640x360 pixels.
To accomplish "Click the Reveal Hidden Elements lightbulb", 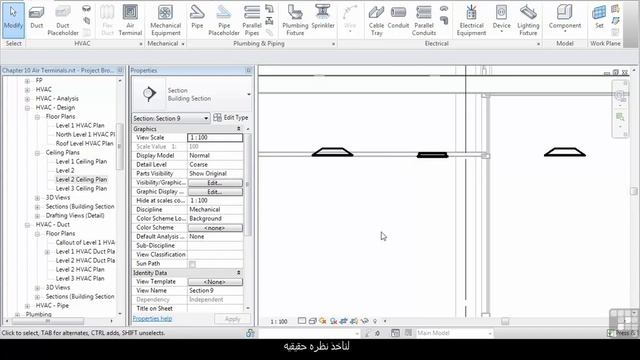I will tap(375, 321).
